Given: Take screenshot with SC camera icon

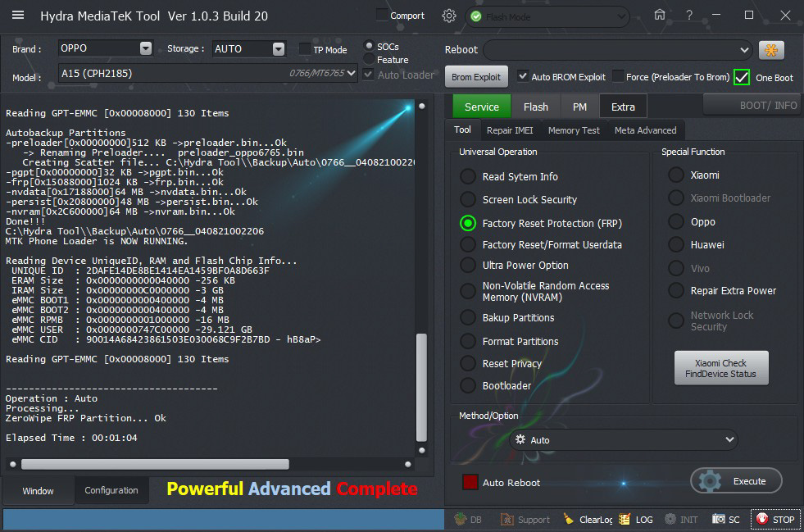Looking at the screenshot, I should point(719,519).
